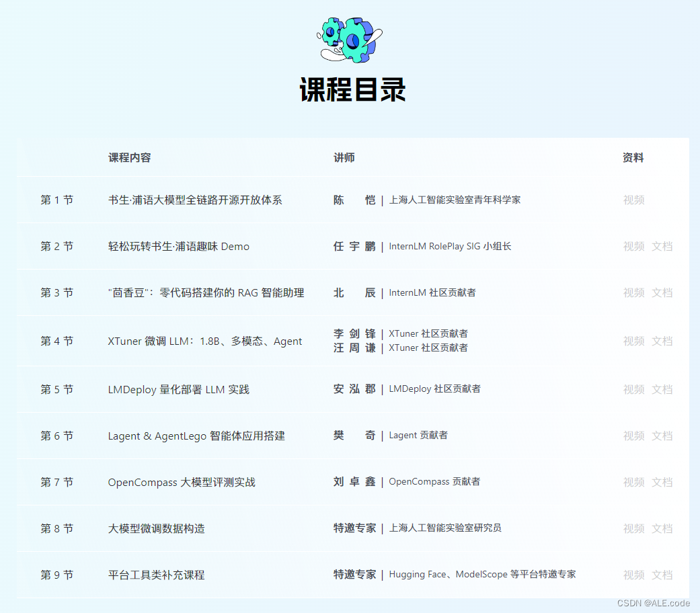
Task: Click course title 轻松玩转书生·浦语趣味 Demo
Action: coord(179,246)
